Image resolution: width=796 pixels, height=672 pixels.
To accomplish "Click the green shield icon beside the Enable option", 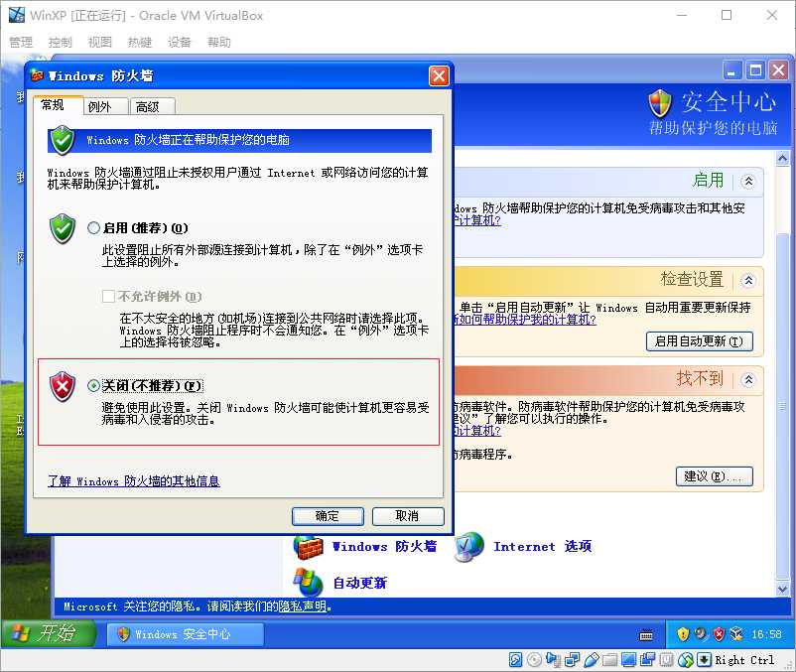I will click(63, 229).
